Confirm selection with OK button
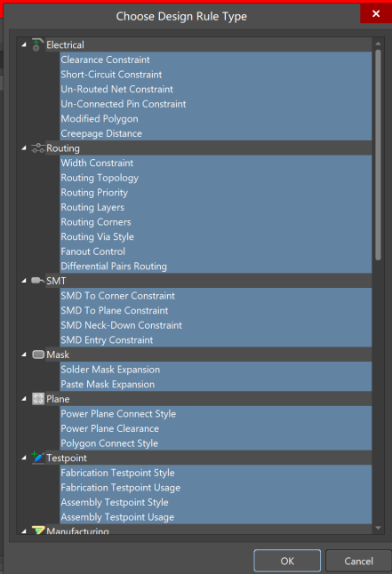Screen dimensions: 392x574 coord(287,561)
